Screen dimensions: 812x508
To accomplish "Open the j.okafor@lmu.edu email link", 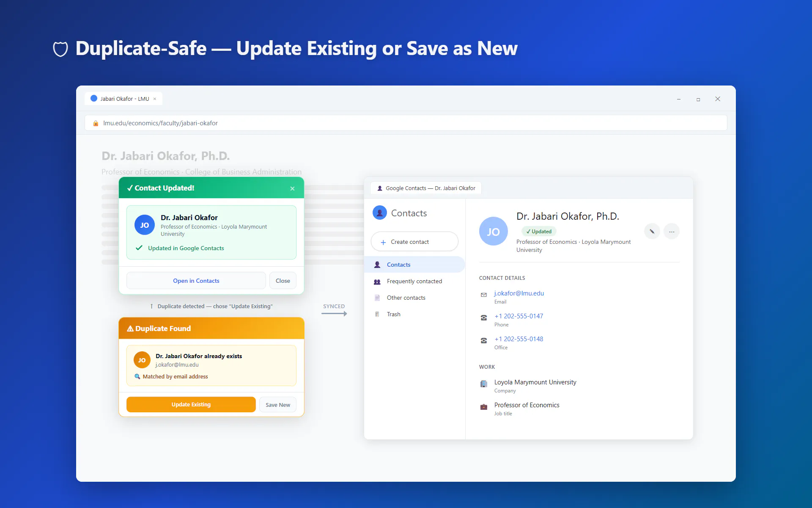I will coord(519,293).
